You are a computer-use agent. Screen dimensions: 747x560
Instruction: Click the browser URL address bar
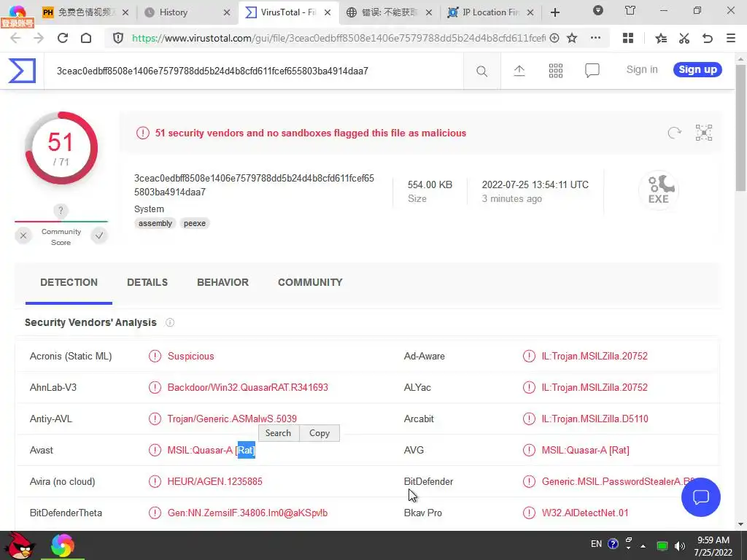tap(338, 38)
